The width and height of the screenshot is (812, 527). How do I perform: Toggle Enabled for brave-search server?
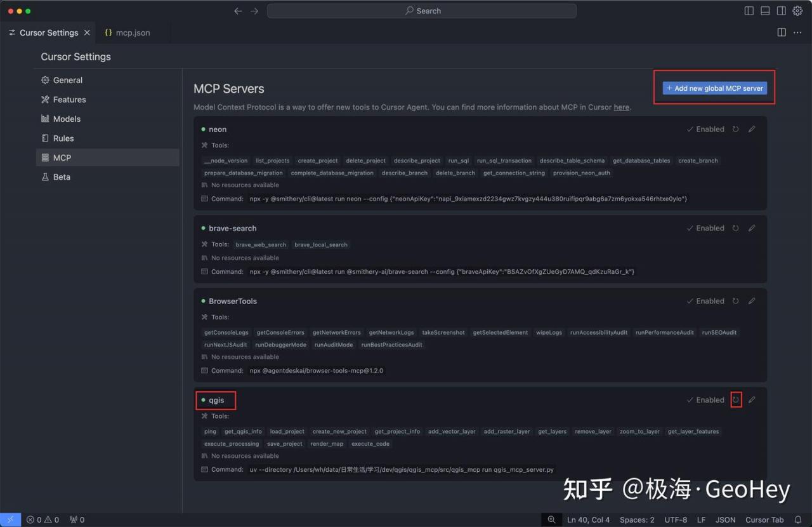(x=705, y=228)
